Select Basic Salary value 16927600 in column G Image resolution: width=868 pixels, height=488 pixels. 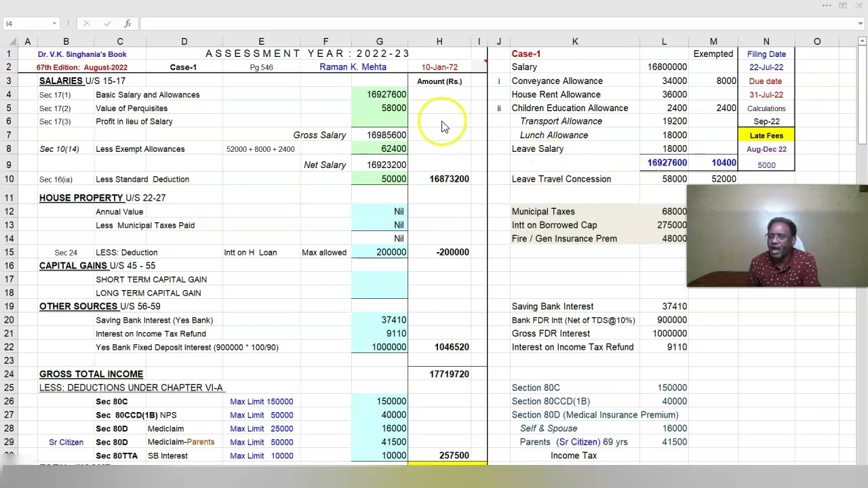[x=380, y=94]
